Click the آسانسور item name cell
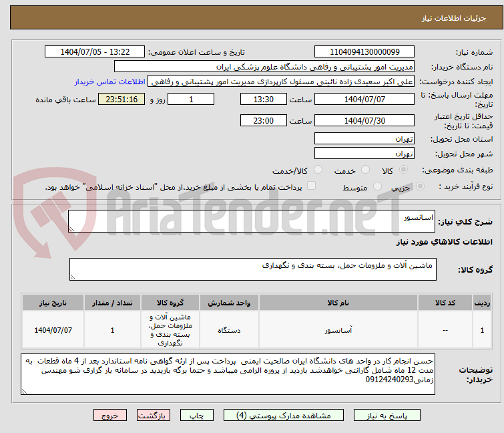The image size is (504, 433). [x=338, y=330]
